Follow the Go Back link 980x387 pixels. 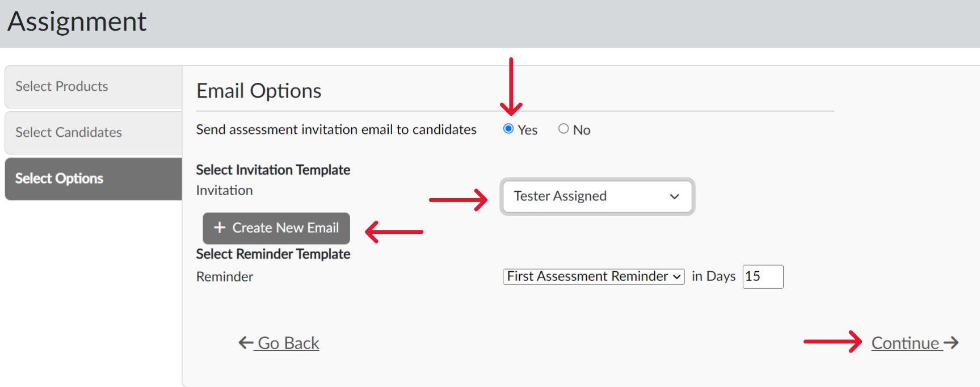(288, 343)
